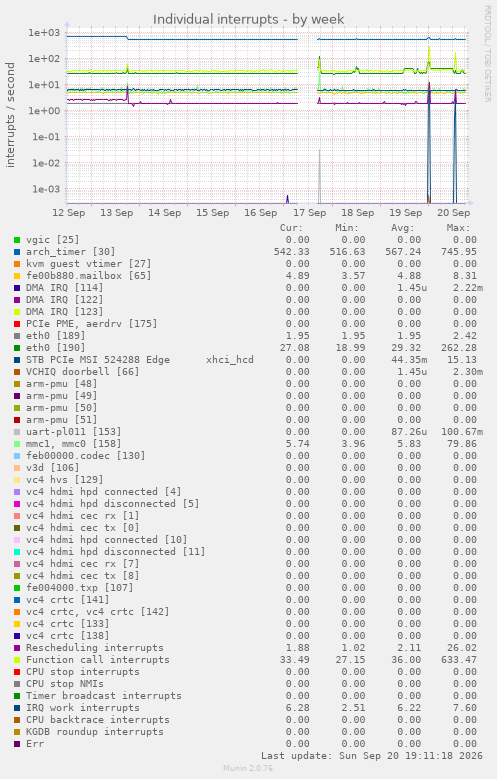Click the Function call interrupts legend swatch

[17, 660]
